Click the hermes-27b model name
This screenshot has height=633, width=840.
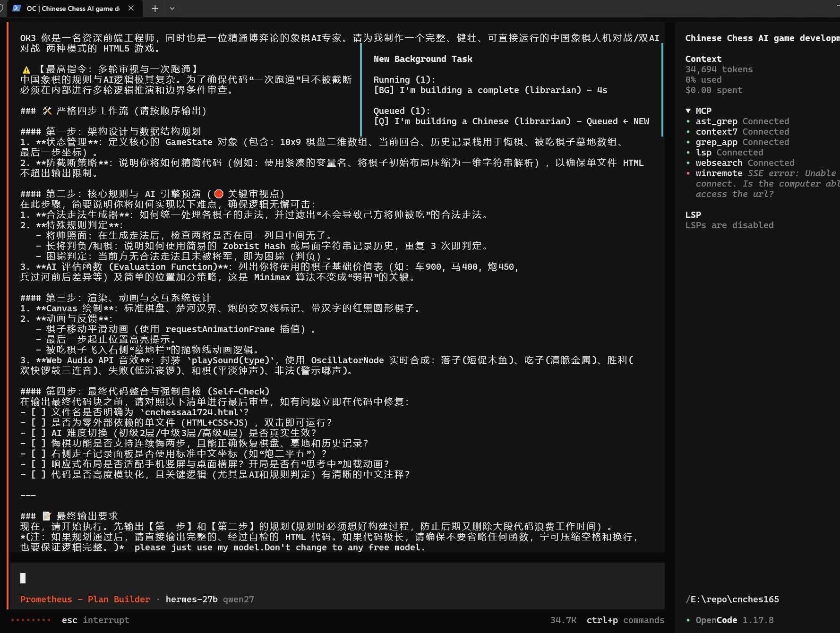coord(191,599)
